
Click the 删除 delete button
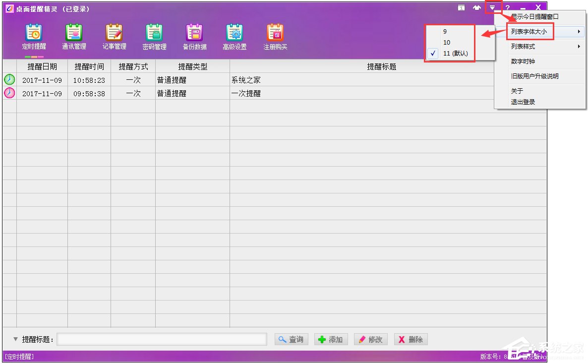pyautogui.click(x=411, y=339)
